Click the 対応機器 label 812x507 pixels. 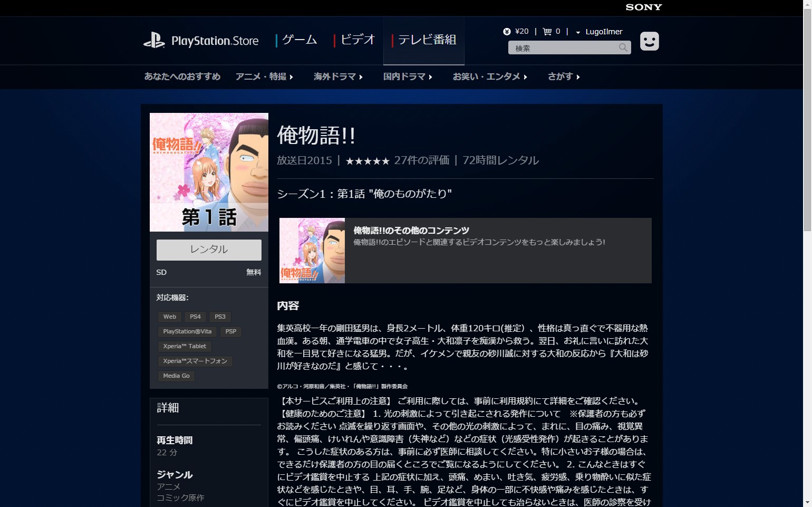tap(172, 298)
